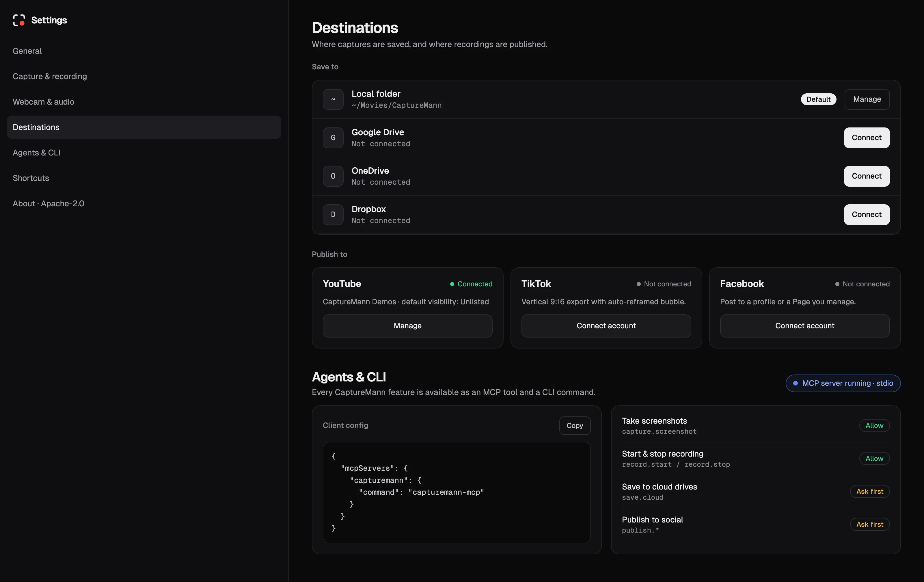
Task: Toggle Allow for Take screenshots
Action: 874,425
